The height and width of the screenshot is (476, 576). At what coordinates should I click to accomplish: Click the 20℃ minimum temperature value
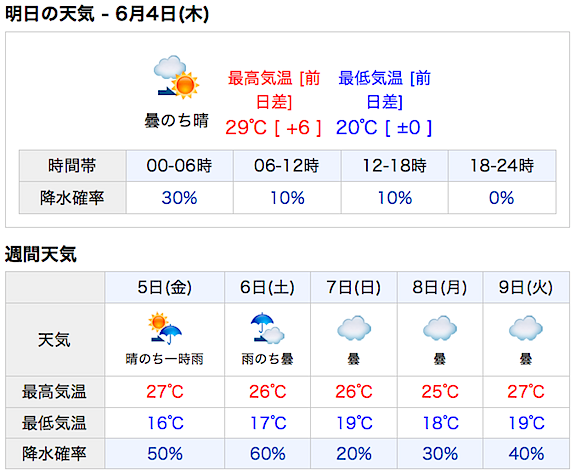(356, 128)
